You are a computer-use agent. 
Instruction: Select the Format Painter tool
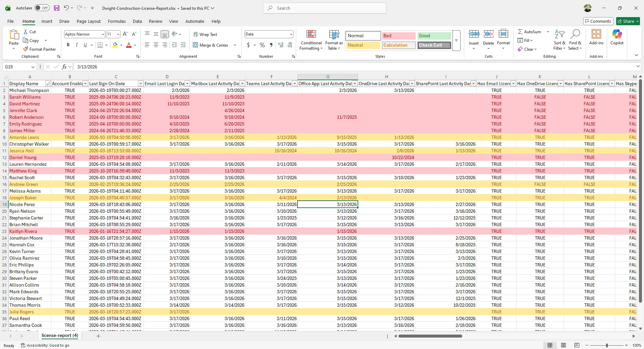[39, 49]
